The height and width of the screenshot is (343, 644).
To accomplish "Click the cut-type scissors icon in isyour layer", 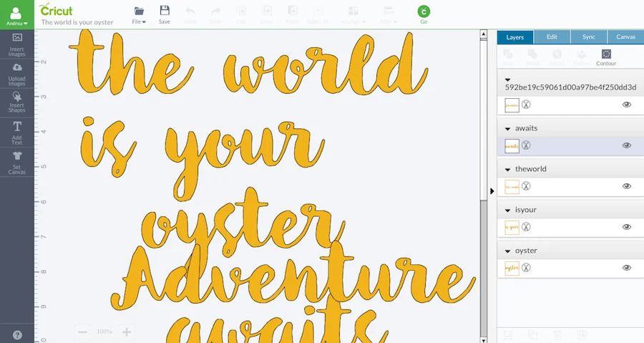I will coord(526,227).
